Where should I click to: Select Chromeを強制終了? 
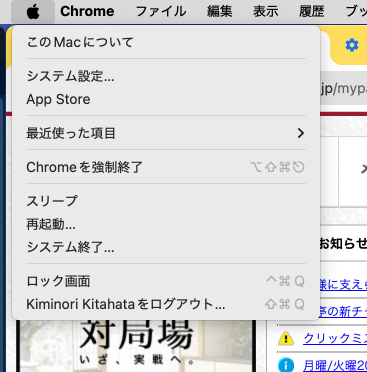click(x=166, y=167)
